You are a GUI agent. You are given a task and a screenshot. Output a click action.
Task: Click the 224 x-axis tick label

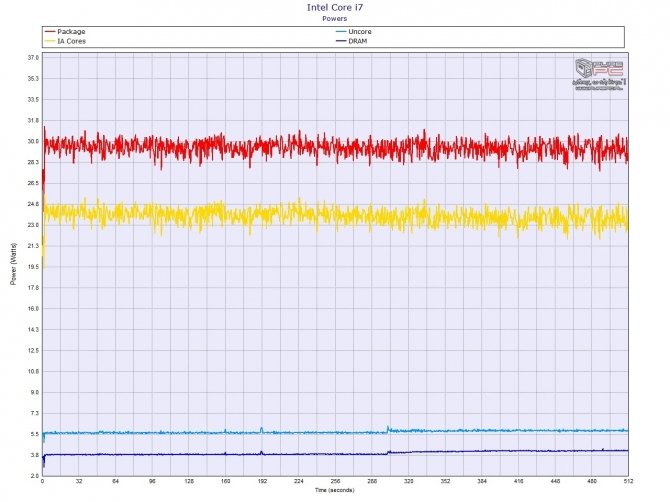pos(299,481)
